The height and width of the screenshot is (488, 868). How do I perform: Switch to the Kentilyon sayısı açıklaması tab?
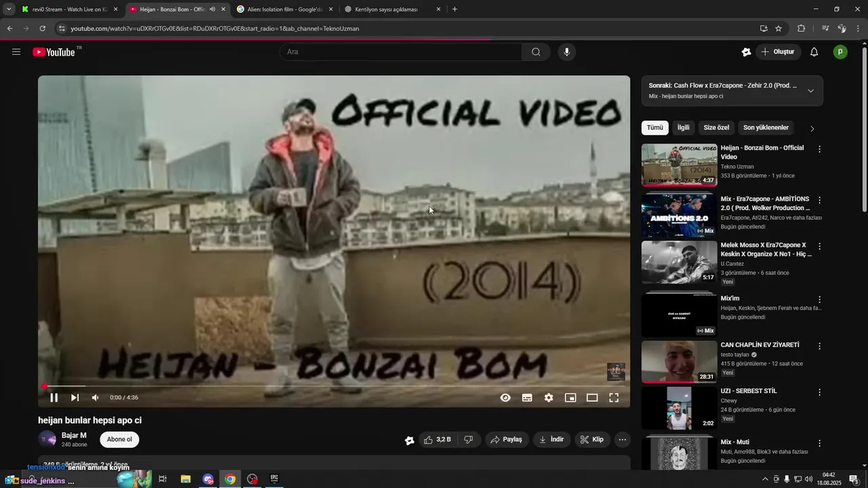tap(392, 9)
